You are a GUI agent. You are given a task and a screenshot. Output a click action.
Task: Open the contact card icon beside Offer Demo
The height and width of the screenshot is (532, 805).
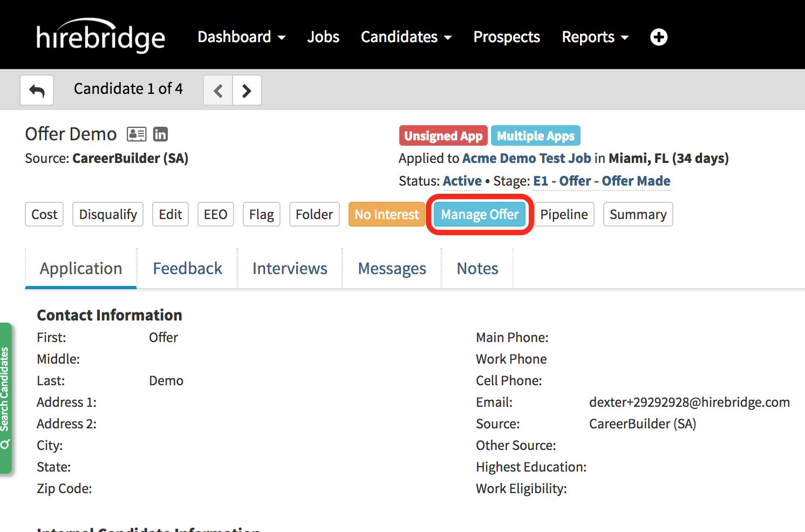pos(137,134)
